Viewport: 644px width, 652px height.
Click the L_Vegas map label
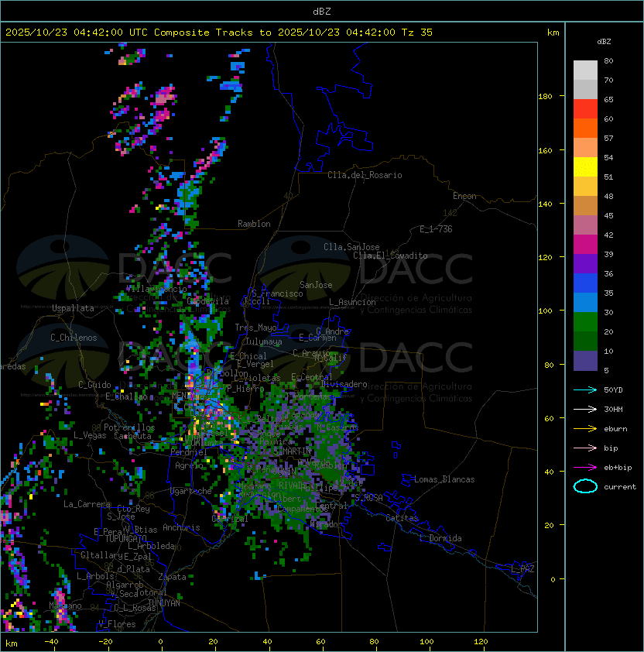[90, 435]
